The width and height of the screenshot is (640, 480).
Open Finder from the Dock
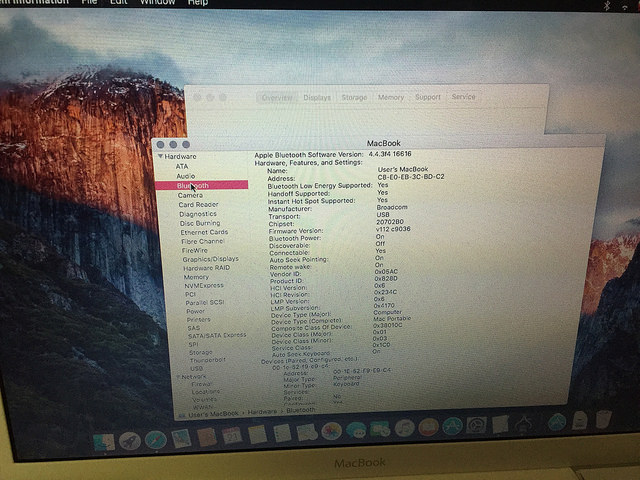pos(104,442)
